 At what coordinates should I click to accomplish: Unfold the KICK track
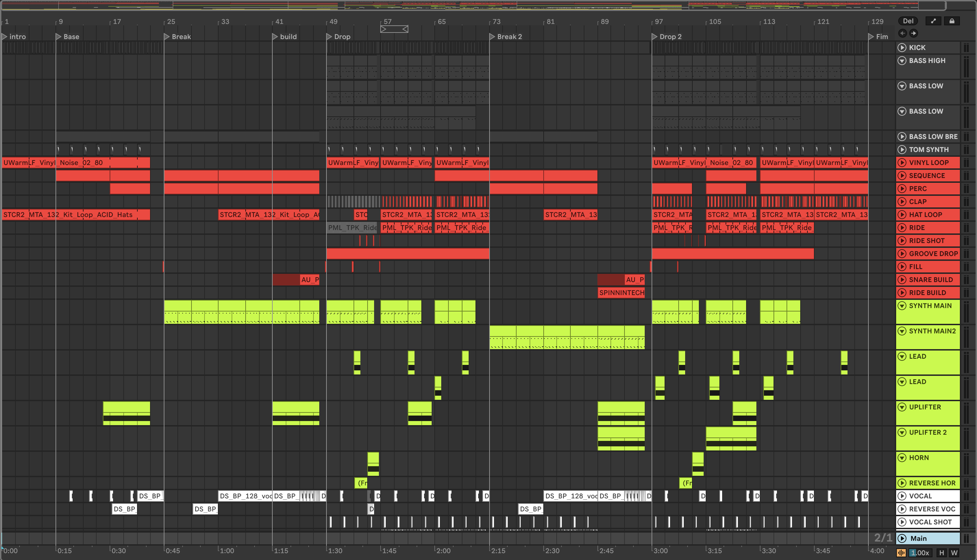902,48
